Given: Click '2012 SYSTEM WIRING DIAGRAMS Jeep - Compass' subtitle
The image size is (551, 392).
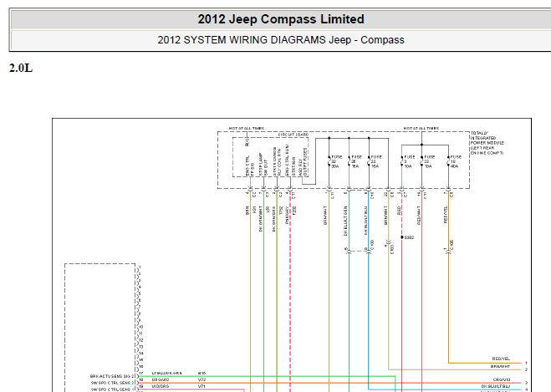Looking at the screenshot, I should (x=281, y=39).
